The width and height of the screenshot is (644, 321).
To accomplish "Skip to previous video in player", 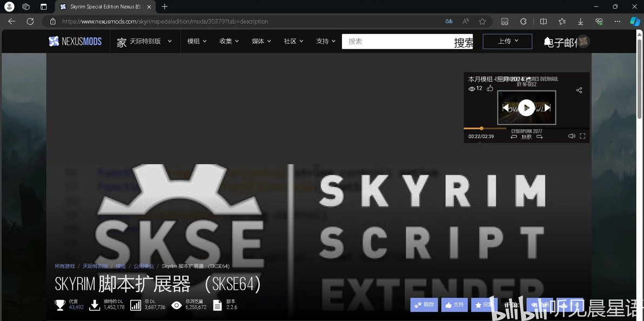I will (506, 108).
